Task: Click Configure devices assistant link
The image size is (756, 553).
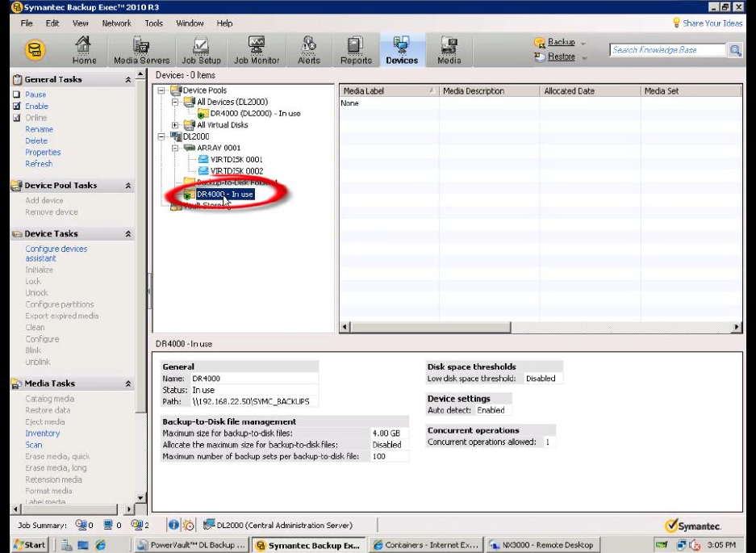Action: [x=56, y=253]
